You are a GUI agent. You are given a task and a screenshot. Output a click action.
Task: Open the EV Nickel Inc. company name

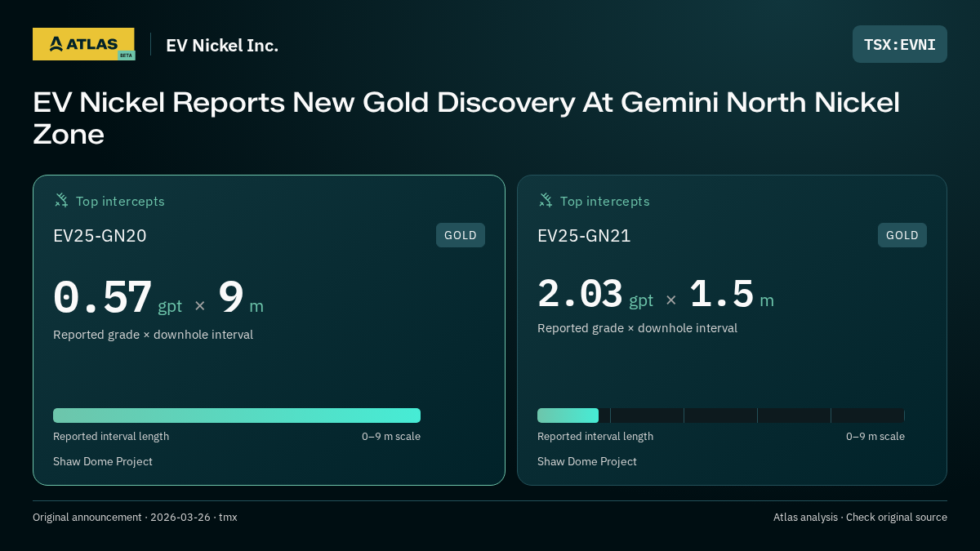[x=222, y=46]
